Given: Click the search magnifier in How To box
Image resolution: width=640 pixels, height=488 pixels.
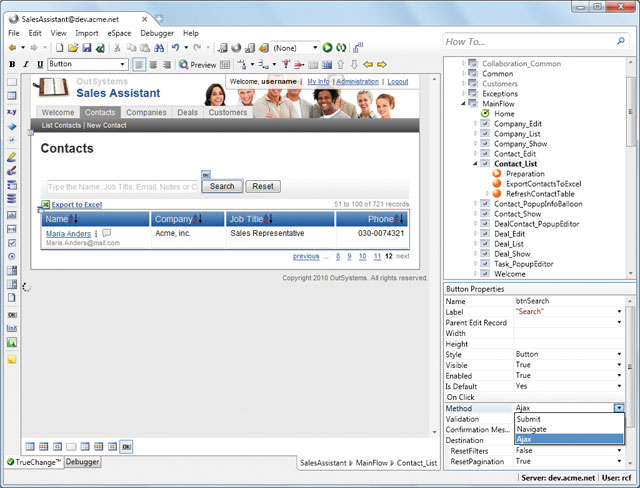Looking at the screenshot, I should pyautogui.click(x=621, y=41).
